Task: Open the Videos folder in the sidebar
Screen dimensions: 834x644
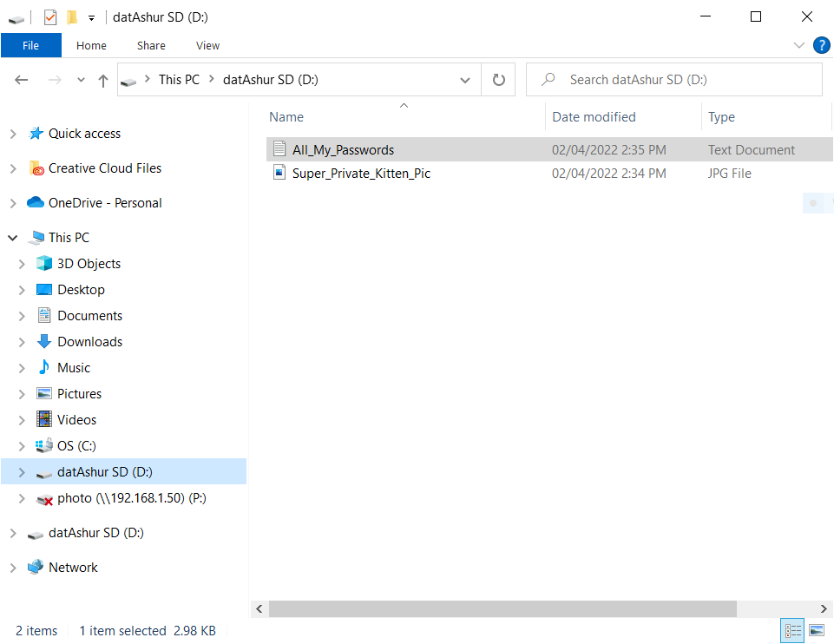Action: (76, 419)
